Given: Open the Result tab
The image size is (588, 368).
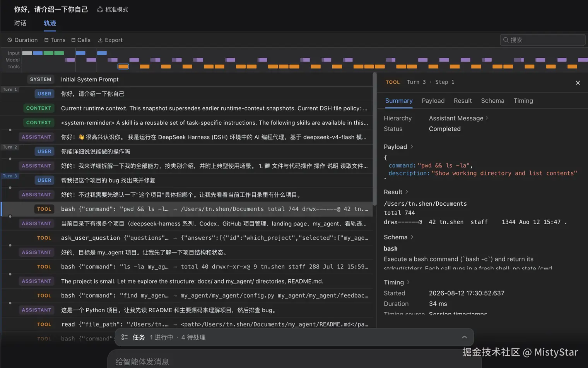Looking at the screenshot, I should 463,101.
